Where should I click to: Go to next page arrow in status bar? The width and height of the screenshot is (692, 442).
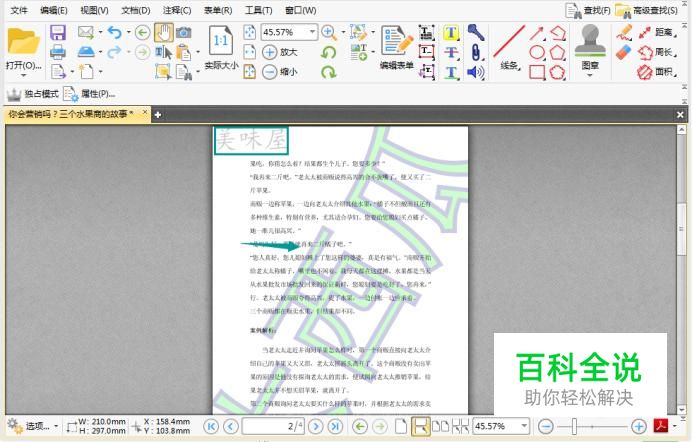(316, 426)
